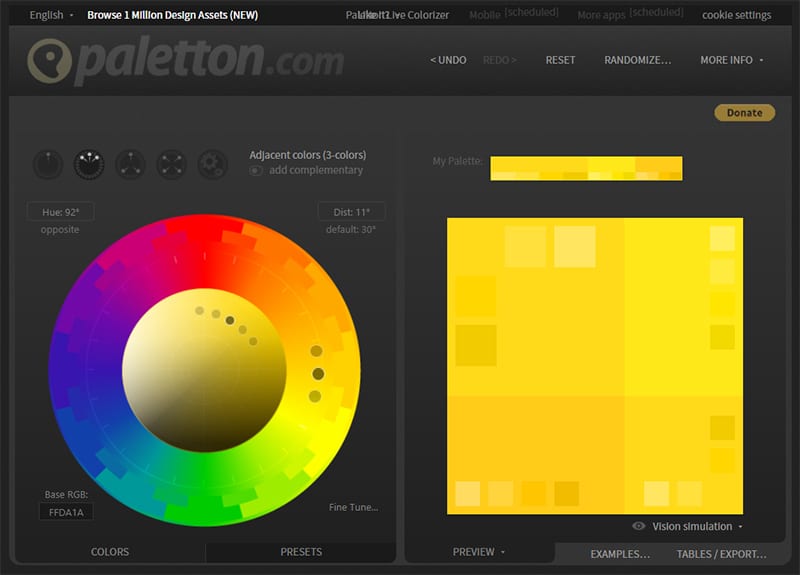Select the Adjacent colors scheme icon
This screenshot has height=575, width=800.
coord(89,165)
